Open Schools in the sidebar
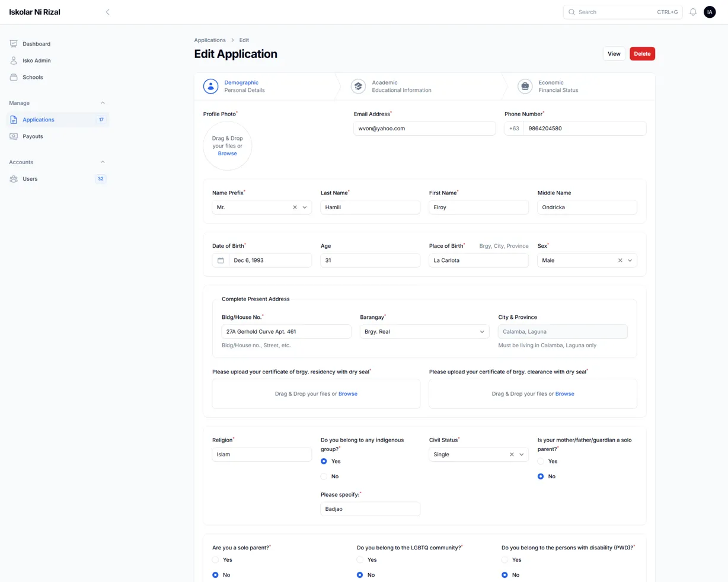Viewport: 728px width, 582px height. click(x=58, y=77)
